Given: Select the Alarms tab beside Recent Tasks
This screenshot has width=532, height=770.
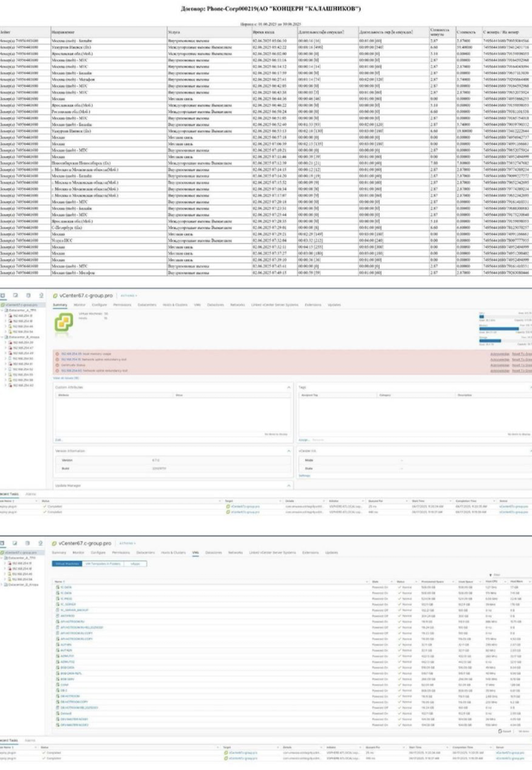Looking at the screenshot, I should tap(31, 493).
